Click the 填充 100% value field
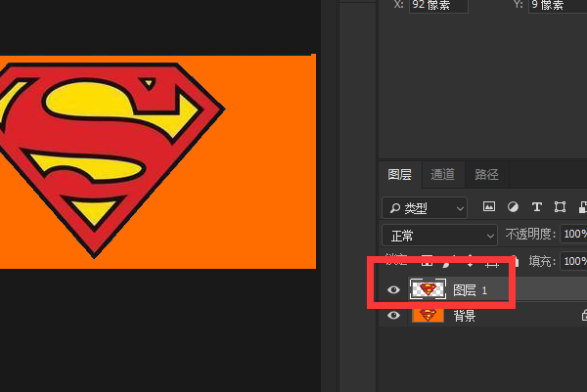This screenshot has height=392, width=587. click(x=573, y=261)
